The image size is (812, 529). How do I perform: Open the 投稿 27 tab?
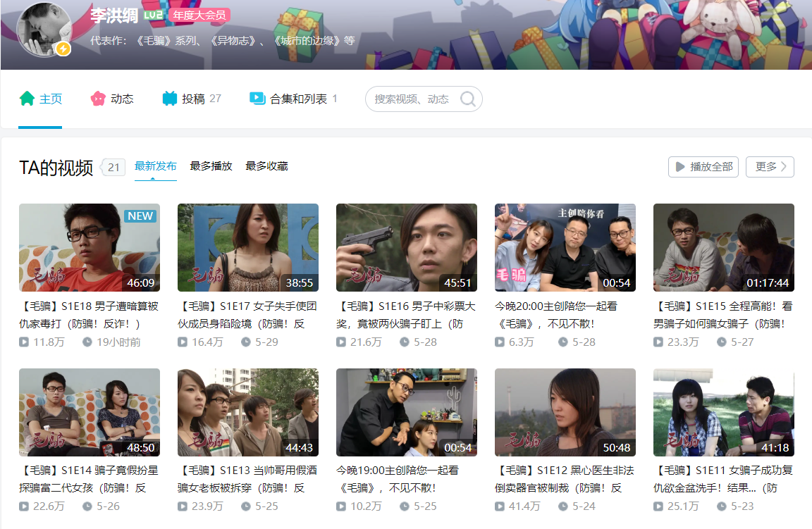pyautogui.click(x=192, y=99)
